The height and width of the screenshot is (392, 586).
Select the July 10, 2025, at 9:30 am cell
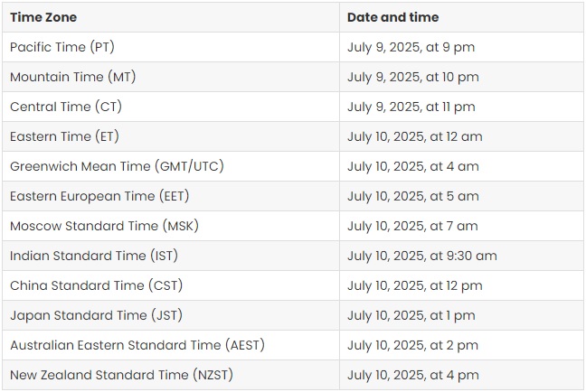461,256
